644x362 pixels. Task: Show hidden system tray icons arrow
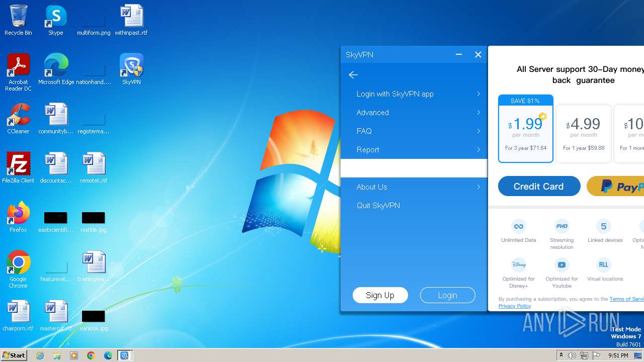(x=561, y=355)
